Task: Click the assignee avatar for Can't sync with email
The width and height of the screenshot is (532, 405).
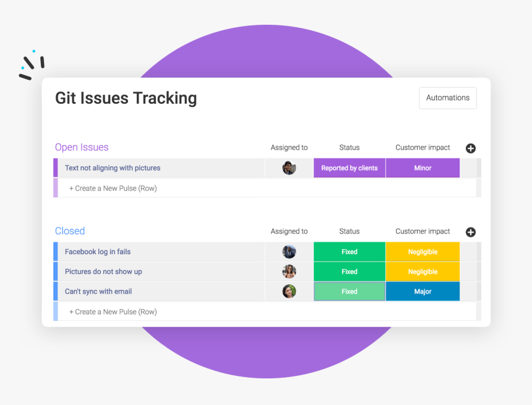Action: (288, 291)
